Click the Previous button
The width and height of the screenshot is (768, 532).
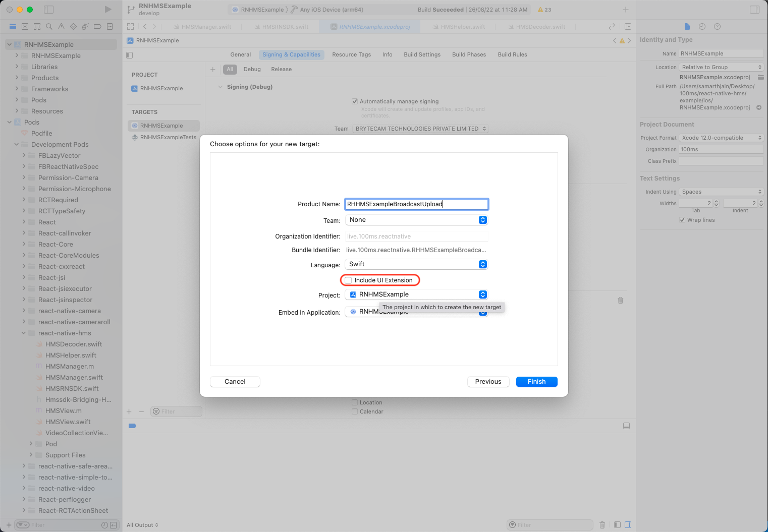(487, 382)
